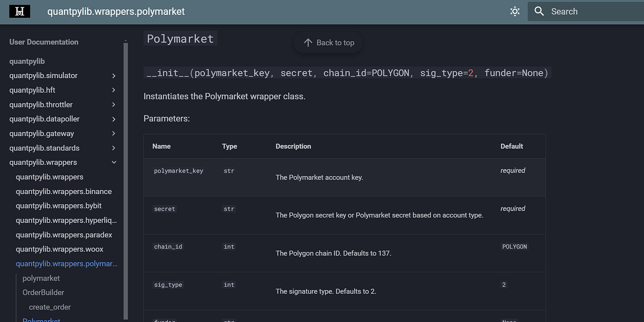Click the Back to top button

point(328,43)
